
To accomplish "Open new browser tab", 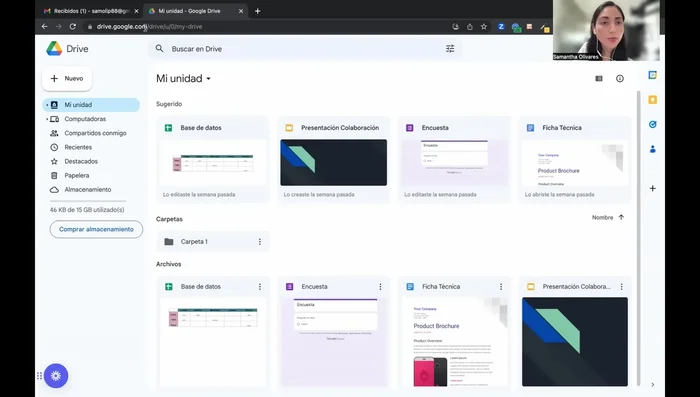I will click(258, 11).
